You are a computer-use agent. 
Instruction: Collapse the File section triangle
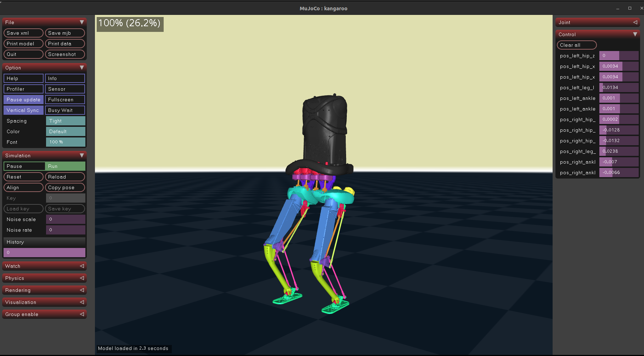pos(82,22)
